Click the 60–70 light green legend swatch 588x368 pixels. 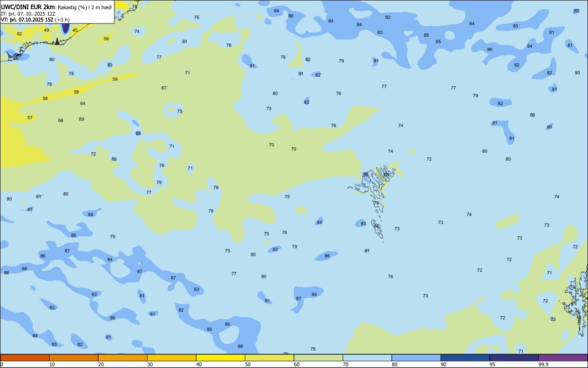click(x=318, y=357)
